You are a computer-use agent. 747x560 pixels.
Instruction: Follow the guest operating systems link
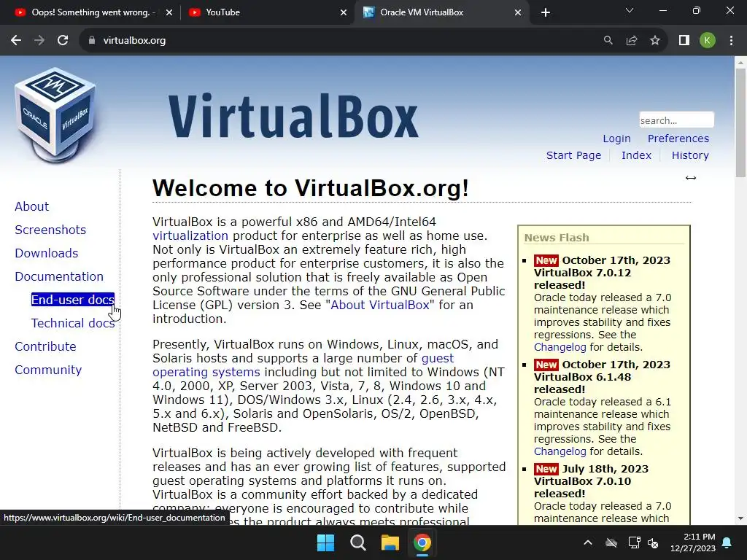point(303,365)
